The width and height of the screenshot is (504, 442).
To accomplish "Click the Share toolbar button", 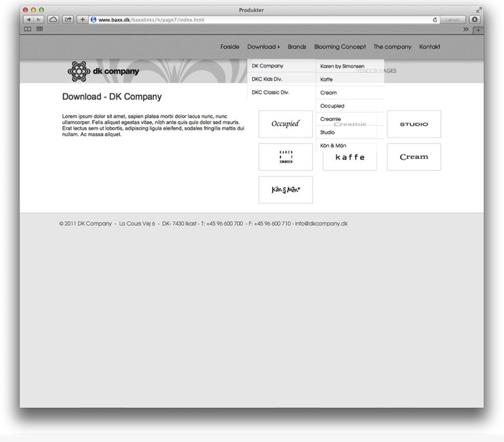I will pyautogui.click(x=68, y=20).
